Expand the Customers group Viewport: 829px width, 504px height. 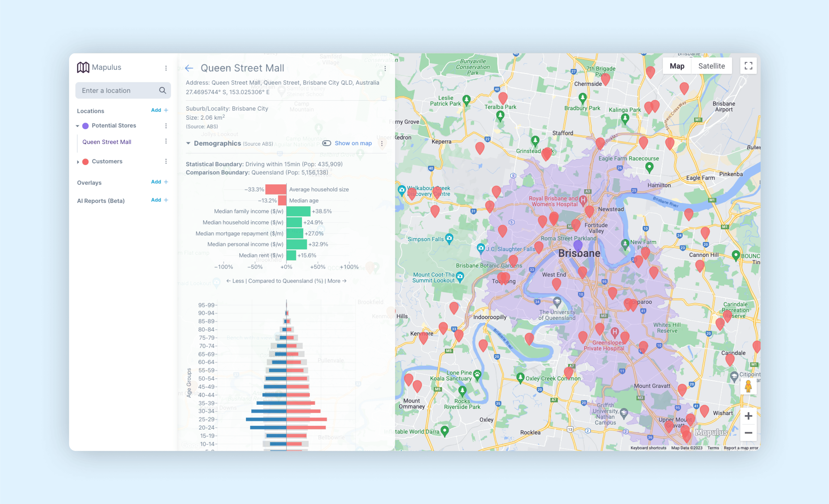78,162
